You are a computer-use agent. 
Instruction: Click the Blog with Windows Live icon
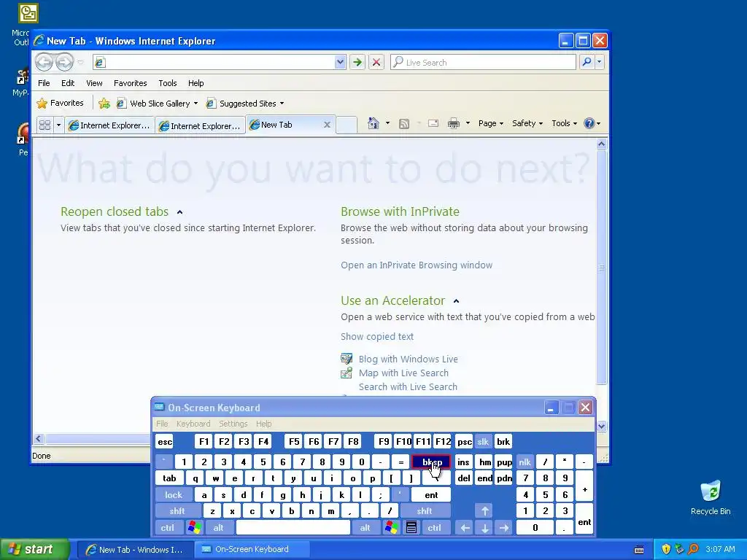click(x=347, y=359)
